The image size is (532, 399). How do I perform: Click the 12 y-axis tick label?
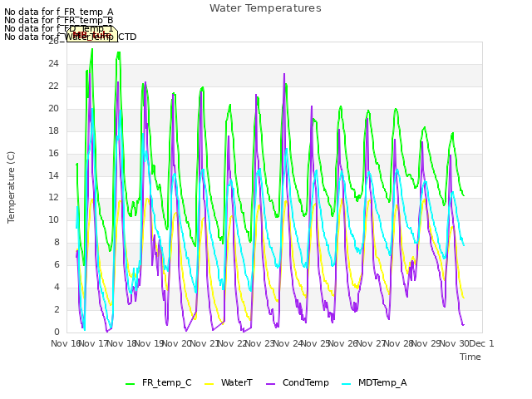tap(53, 198)
